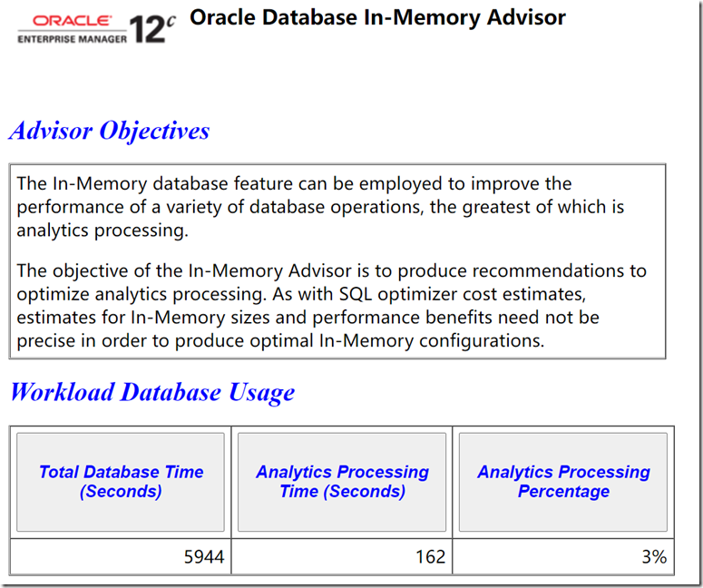703x588 pixels.
Task: Click the Oracle Enterprise Manager 12c logo
Action: [x=95, y=29]
